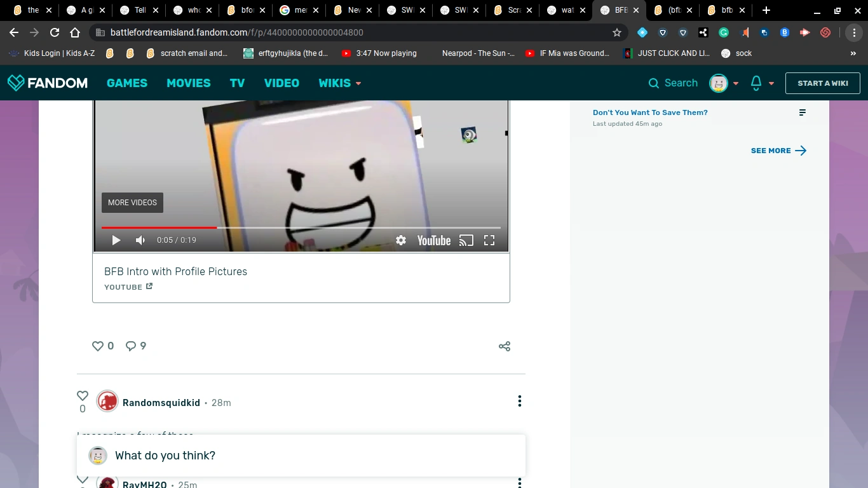Open the Randomsquidkid username link
Screen dimensions: 868x488
click(161, 403)
